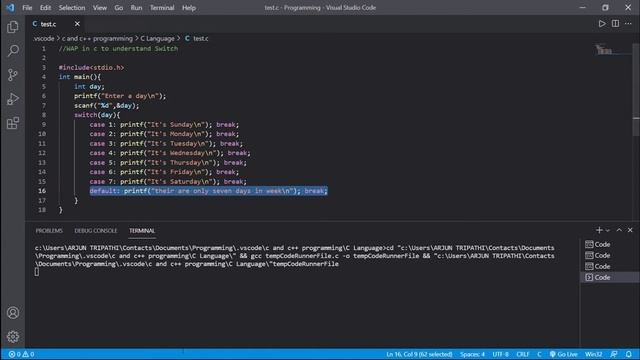Open the File menu
Screen dimensions: 640x360
point(27,7)
